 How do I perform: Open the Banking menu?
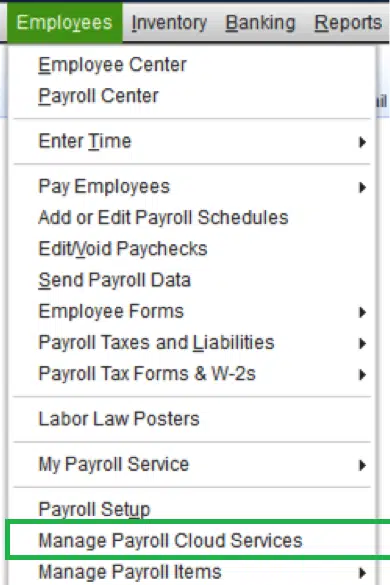[260, 23]
